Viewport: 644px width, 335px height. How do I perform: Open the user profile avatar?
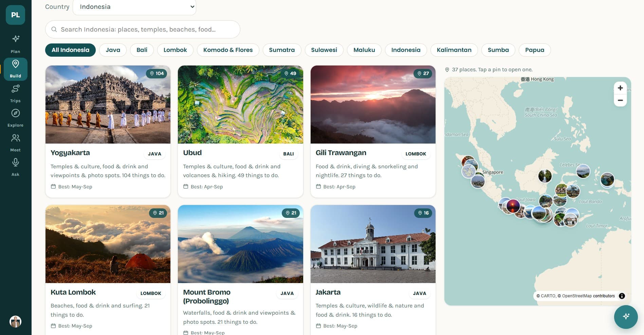pos(15,321)
